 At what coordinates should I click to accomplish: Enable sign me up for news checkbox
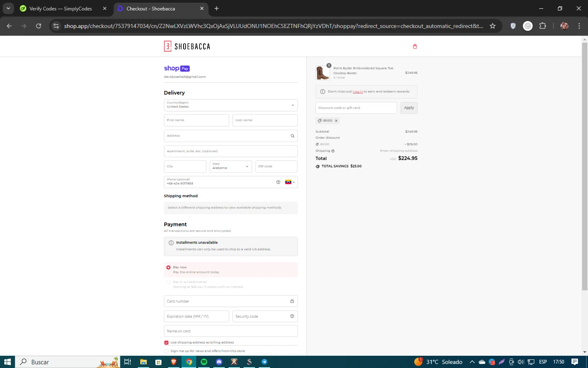point(166,351)
